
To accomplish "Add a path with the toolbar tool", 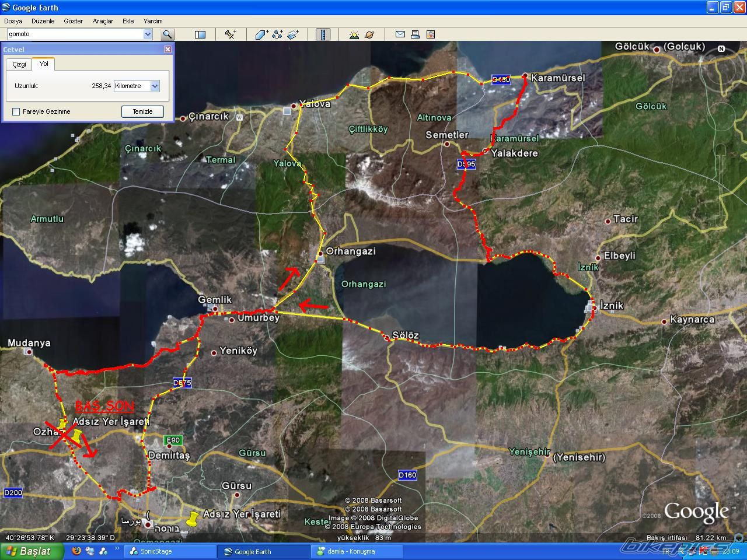I will (x=277, y=34).
